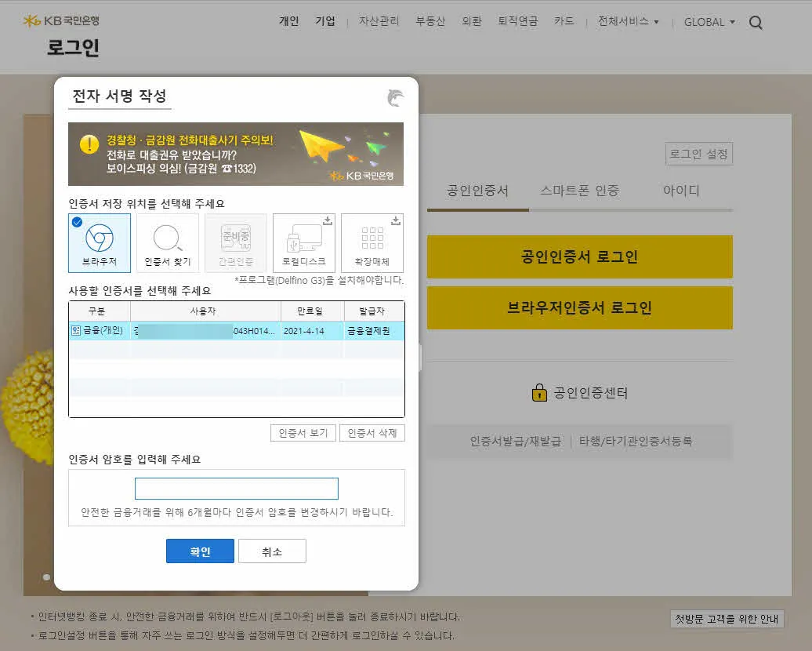Choose 인증서 찾기 magnifier option
The image size is (812, 651).
coord(168,243)
